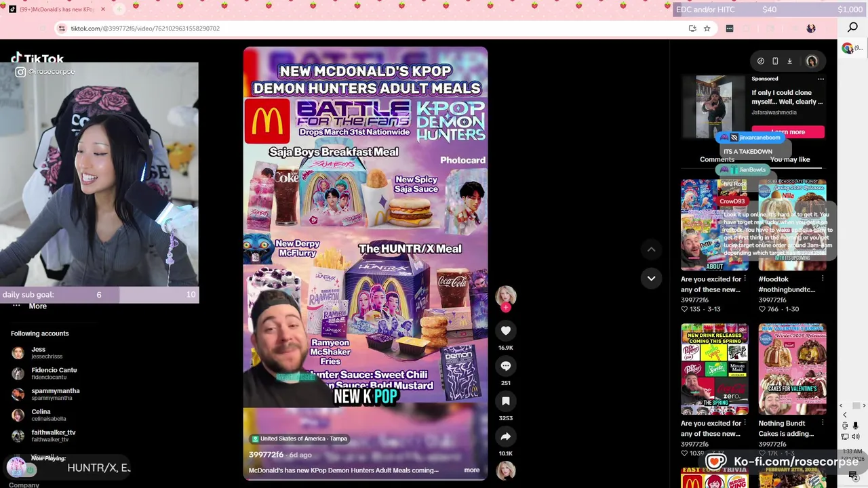Open the TikTok coins icon in top pill

pyautogui.click(x=761, y=61)
